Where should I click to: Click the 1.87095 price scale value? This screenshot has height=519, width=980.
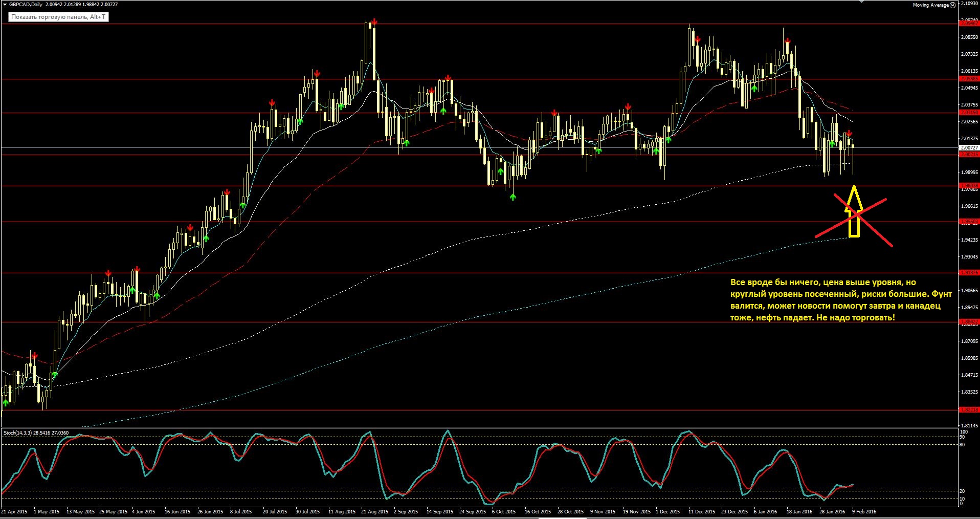click(x=970, y=341)
